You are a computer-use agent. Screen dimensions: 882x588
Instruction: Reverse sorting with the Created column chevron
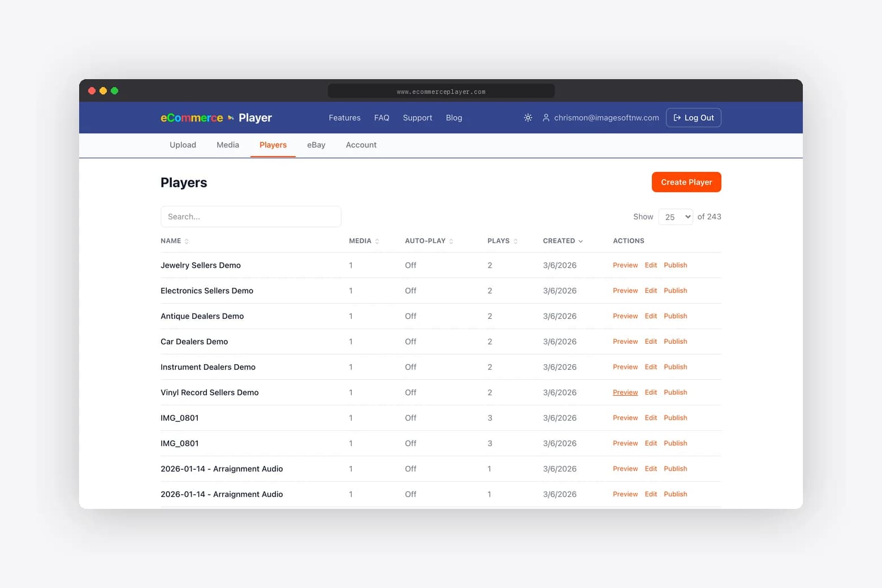pyautogui.click(x=581, y=240)
